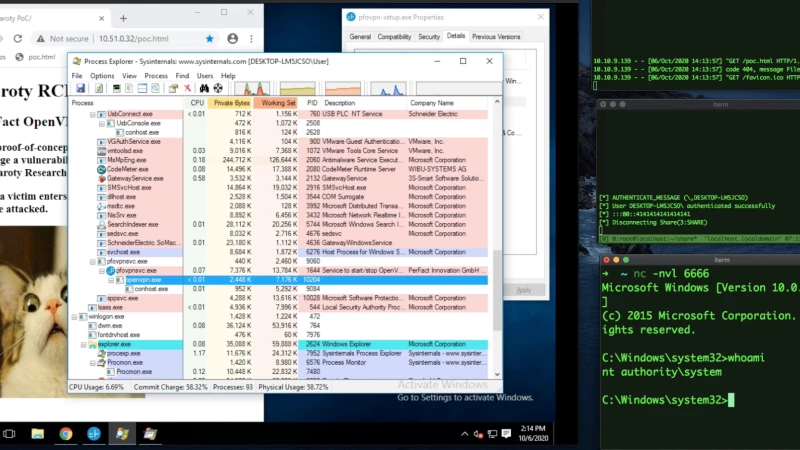Screen dimensions: 800x450
Task: Click the crosshair find-window target icon
Action: pos(217,89)
